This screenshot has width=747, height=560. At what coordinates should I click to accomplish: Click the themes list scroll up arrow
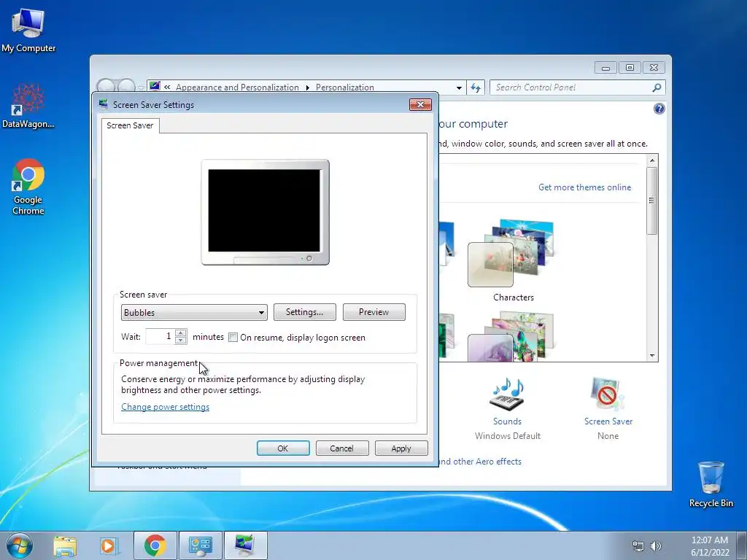pyautogui.click(x=651, y=160)
